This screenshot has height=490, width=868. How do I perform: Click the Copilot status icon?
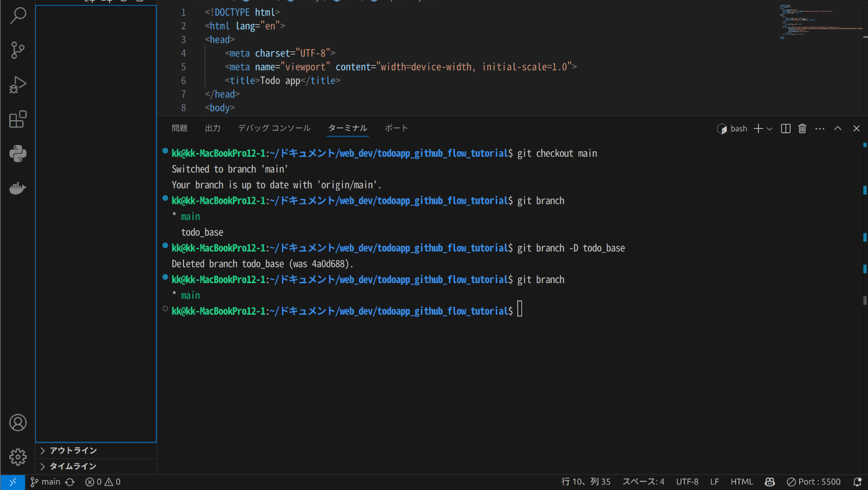[x=770, y=482]
